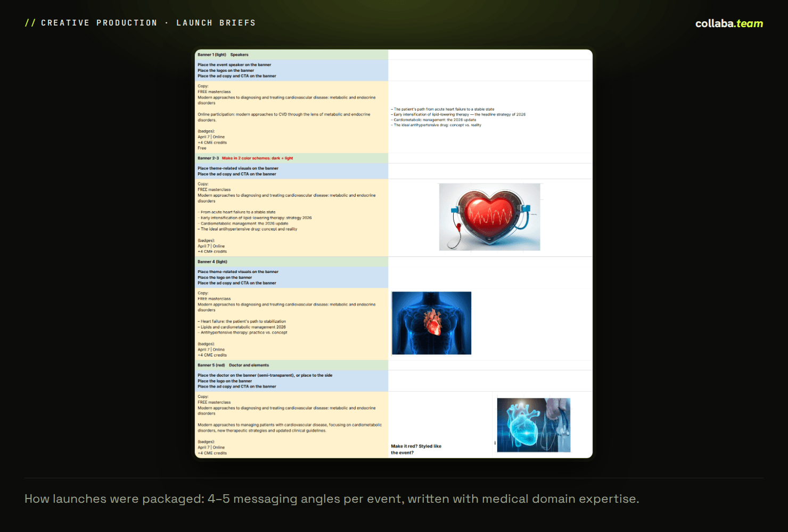Select 'The patient's path from acute heart failure' line
Viewport: 788px width, 532px height.
click(442, 109)
